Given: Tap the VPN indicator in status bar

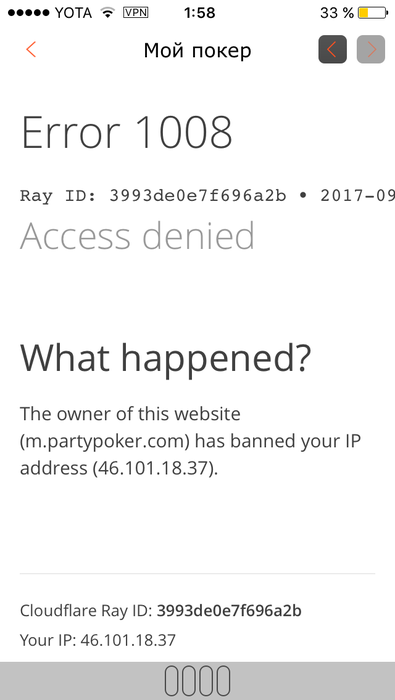Looking at the screenshot, I should point(136,12).
